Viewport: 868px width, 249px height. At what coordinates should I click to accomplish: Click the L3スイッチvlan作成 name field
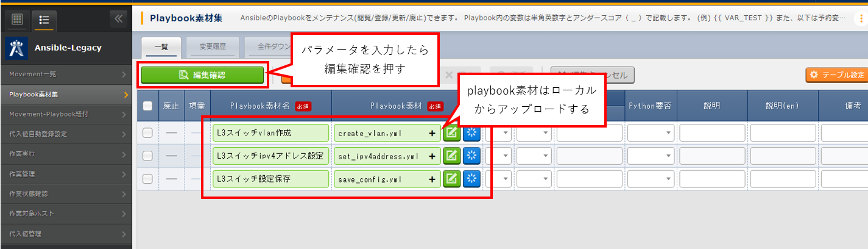[270, 133]
